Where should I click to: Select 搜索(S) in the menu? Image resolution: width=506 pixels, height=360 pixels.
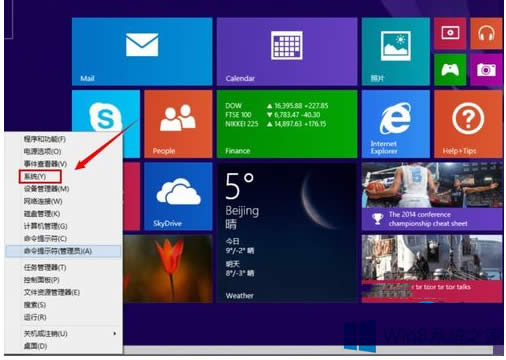pos(63,305)
